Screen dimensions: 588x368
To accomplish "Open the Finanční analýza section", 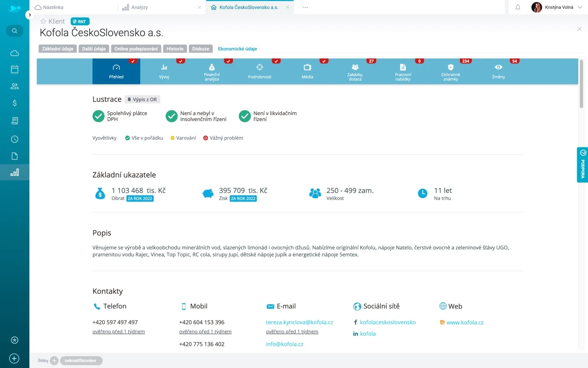I will click(x=211, y=72).
